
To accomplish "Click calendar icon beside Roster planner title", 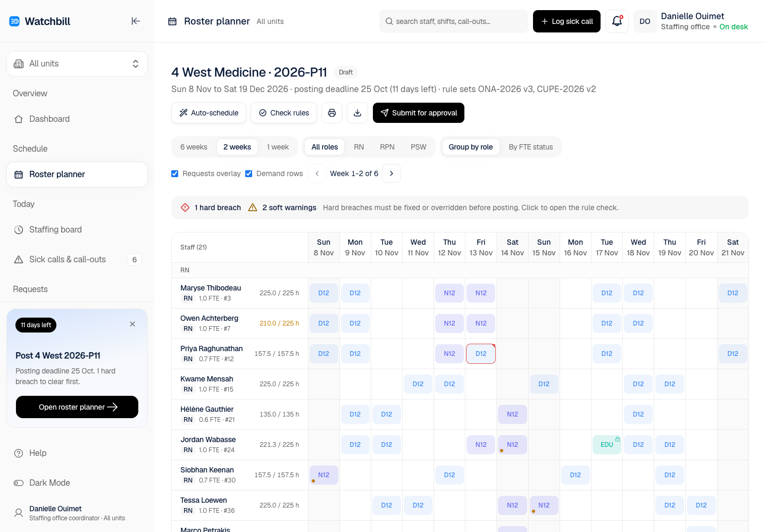I will (172, 21).
